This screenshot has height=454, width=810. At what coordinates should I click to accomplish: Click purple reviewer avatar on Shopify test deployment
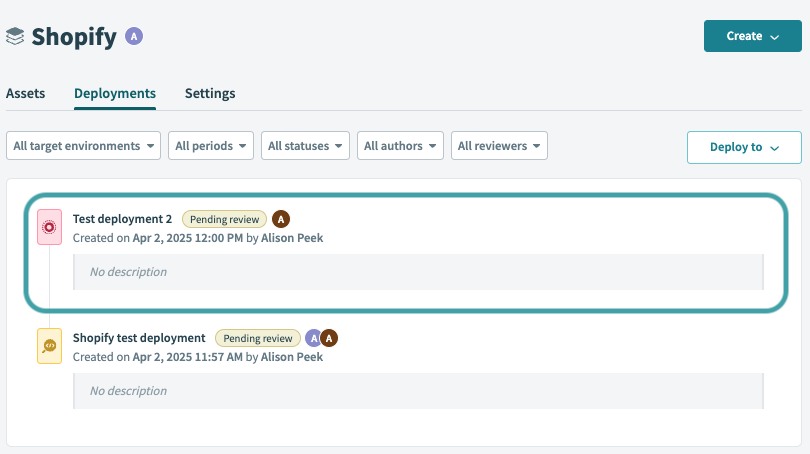click(314, 338)
